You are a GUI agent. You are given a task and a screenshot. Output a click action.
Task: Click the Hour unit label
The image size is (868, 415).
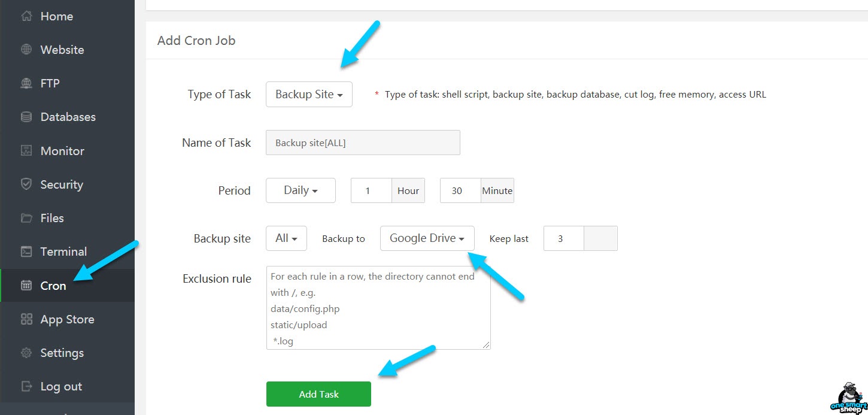pyautogui.click(x=408, y=190)
